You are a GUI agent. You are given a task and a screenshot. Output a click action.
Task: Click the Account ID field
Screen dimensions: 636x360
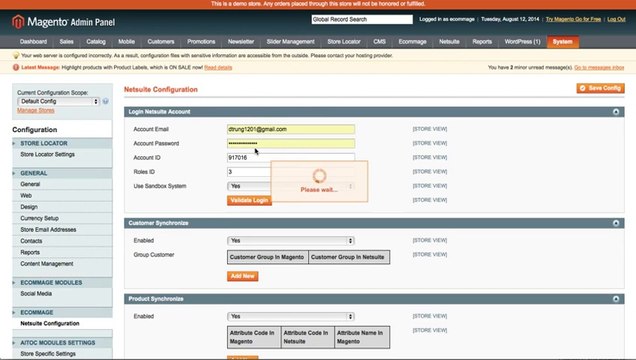pyautogui.click(x=291, y=158)
